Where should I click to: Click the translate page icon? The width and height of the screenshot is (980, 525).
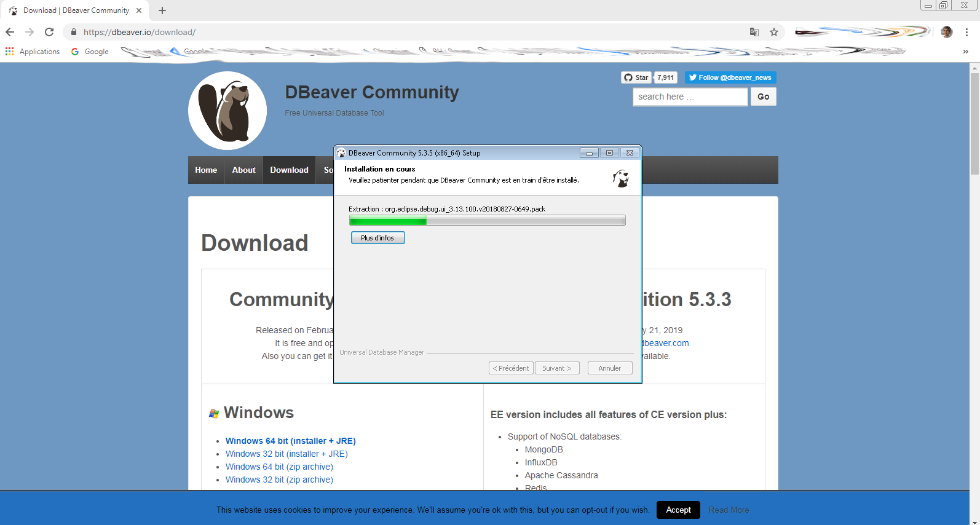(x=754, y=32)
